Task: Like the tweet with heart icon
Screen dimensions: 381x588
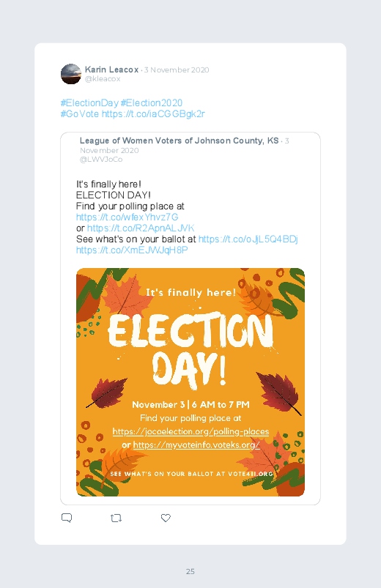Action: click(166, 518)
